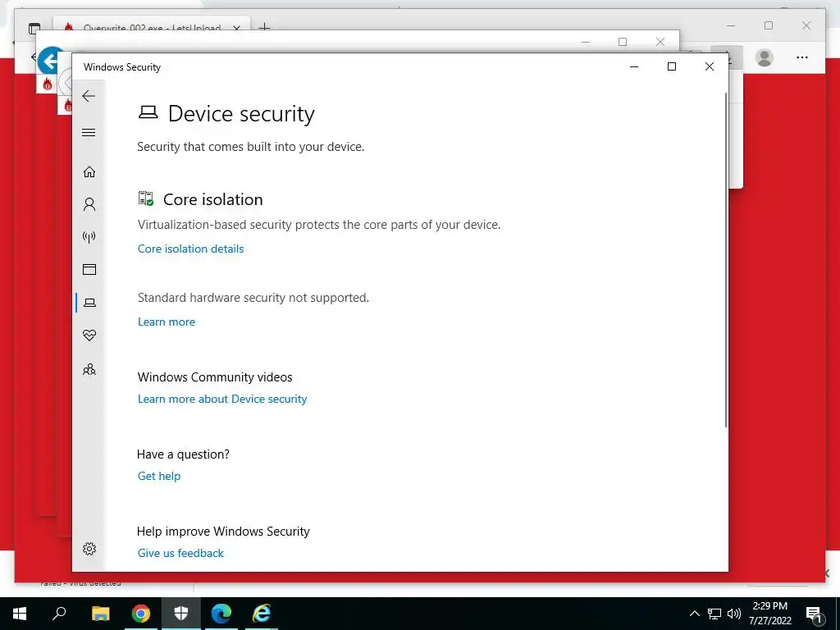Open volume control tray icon
The image size is (840, 630).
734,614
